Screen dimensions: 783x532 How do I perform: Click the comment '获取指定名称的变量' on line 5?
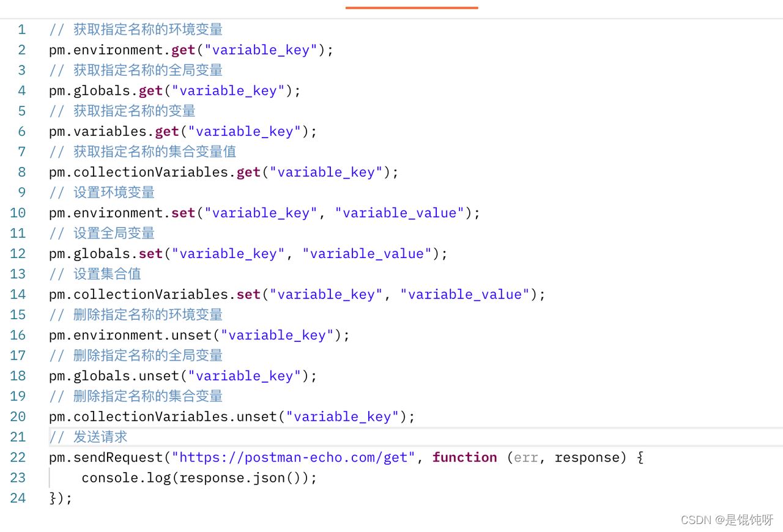pos(135,111)
